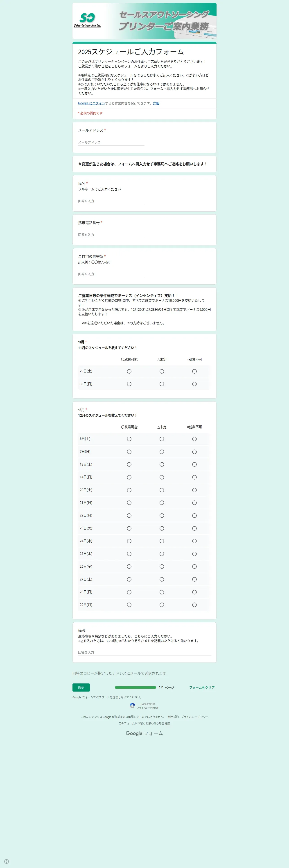Click the 1/1 ページ indicator text
This screenshot has width=289, height=868.
pos(167,687)
